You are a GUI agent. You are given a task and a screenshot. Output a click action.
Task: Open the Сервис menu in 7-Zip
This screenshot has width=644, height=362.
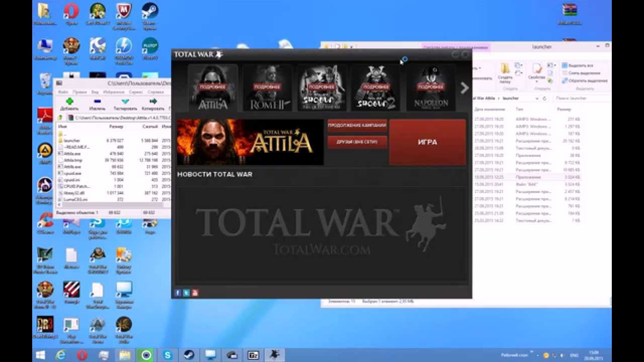click(x=136, y=93)
